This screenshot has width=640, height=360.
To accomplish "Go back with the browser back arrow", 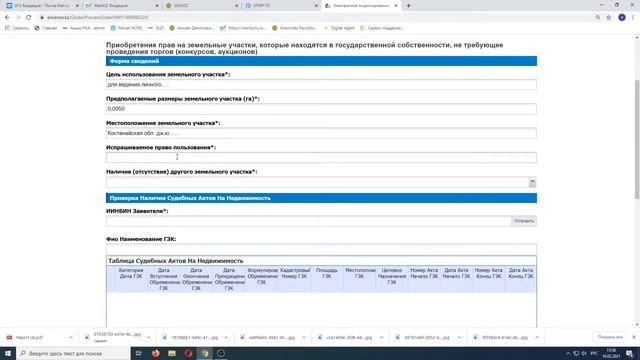I will click(7, 17).
